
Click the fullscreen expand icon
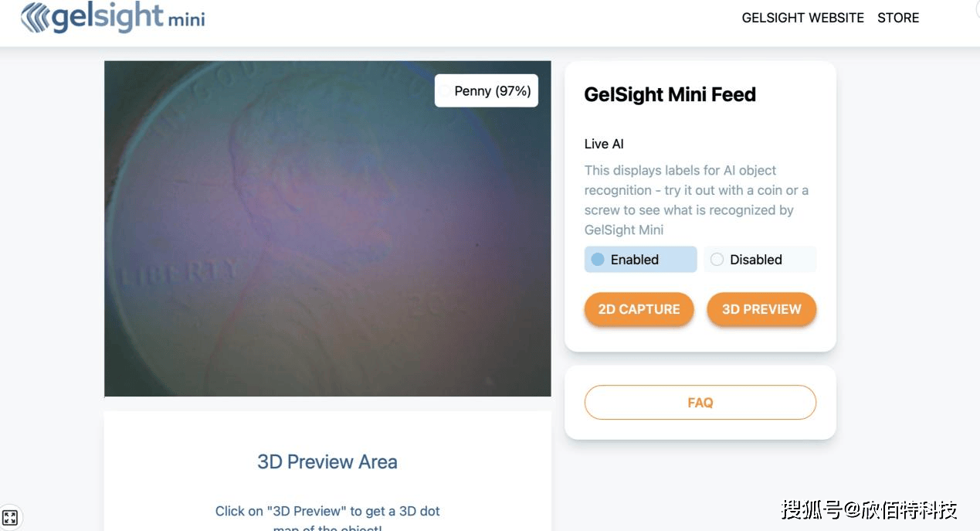[10, 517]
